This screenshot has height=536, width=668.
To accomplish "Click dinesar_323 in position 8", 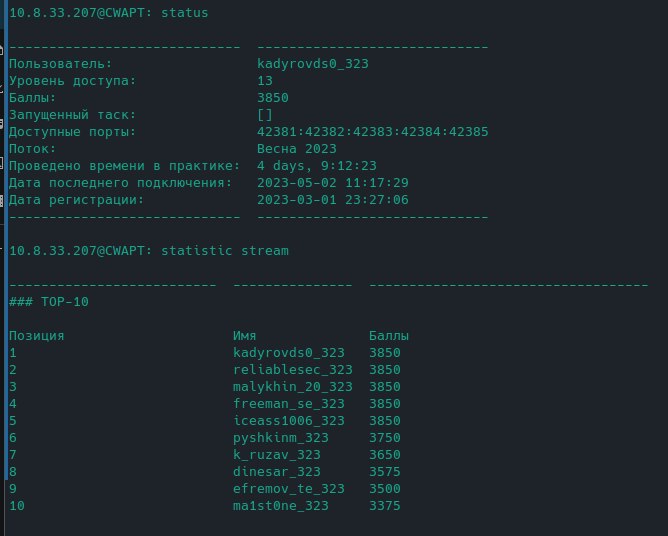I will [x=276, y=472].
